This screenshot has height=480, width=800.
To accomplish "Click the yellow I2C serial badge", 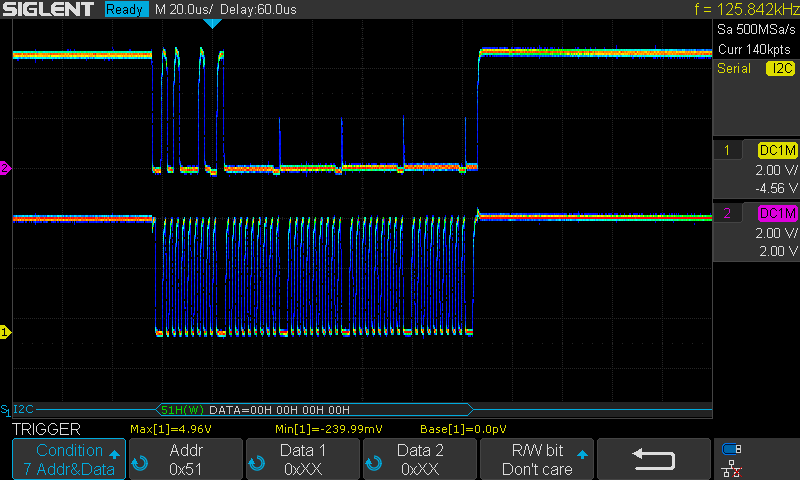I will tap(781, 68).
